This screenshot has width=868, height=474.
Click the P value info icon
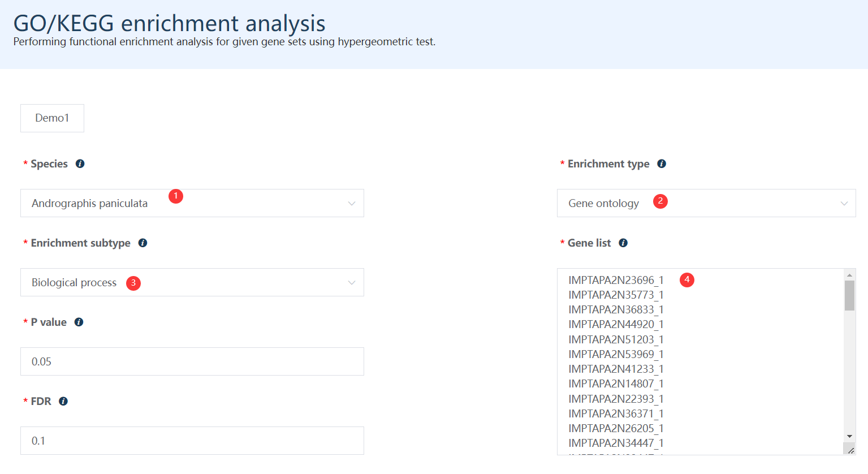(x=79, y=322)
